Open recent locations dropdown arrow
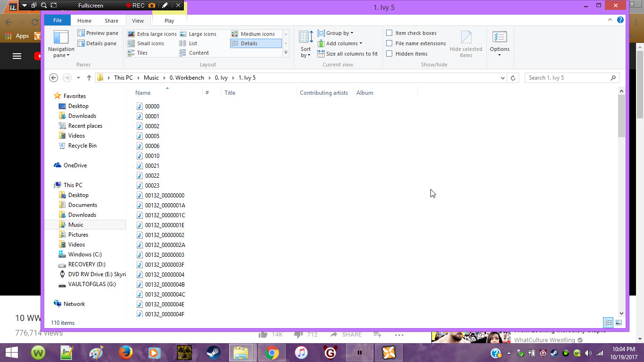 coord(78,78)
